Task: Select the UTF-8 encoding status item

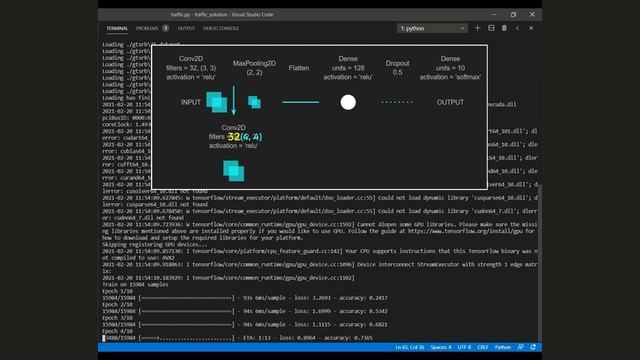Action: 464,347
